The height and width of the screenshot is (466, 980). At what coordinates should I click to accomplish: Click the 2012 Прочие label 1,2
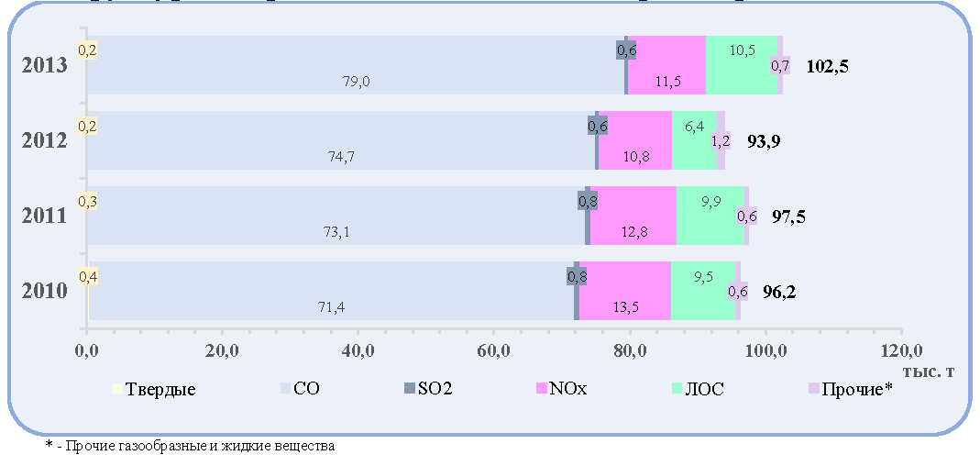tap(720, 142)
